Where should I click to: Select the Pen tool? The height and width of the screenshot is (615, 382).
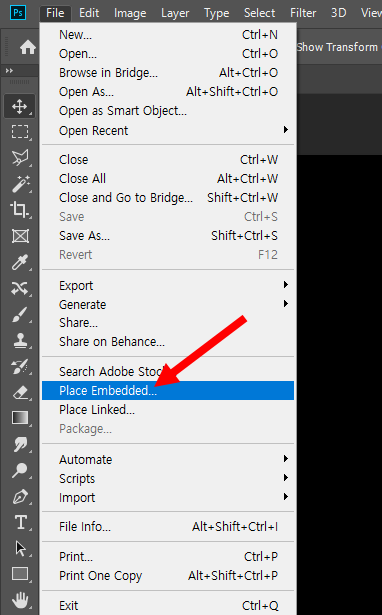pyautogui.click(x=20, y=497)
